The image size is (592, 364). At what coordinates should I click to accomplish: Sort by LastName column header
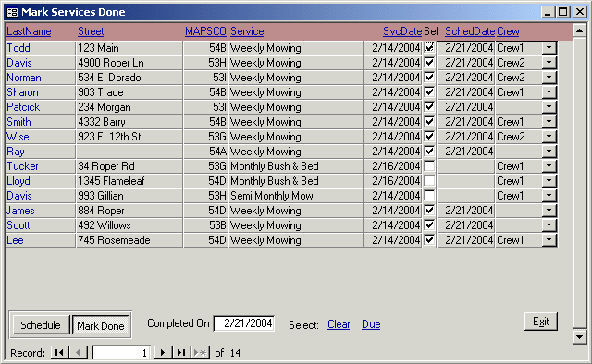pyautogui.click(x=29, y=31)
